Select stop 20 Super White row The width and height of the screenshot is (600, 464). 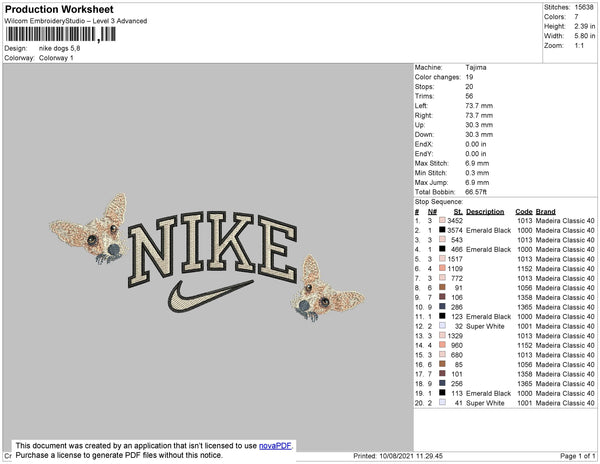(504, 403)
